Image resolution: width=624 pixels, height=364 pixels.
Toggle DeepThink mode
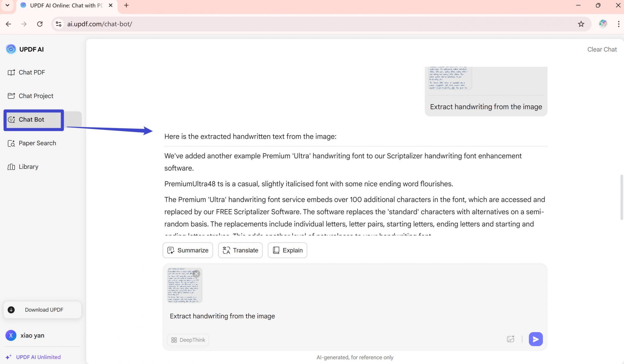(x=188, y=340)
